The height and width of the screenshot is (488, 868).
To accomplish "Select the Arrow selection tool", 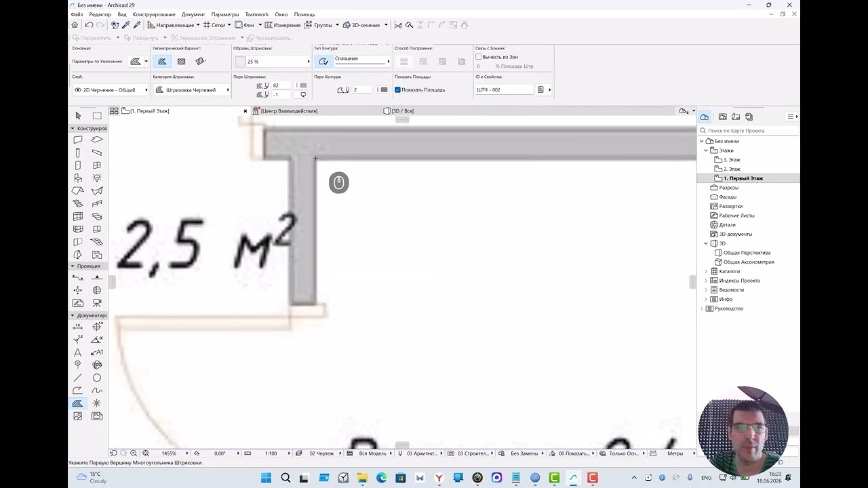I will click(x=78, y=116).
